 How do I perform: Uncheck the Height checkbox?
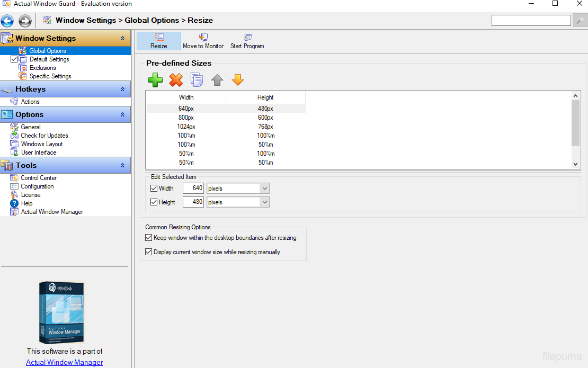pos(154,202)
